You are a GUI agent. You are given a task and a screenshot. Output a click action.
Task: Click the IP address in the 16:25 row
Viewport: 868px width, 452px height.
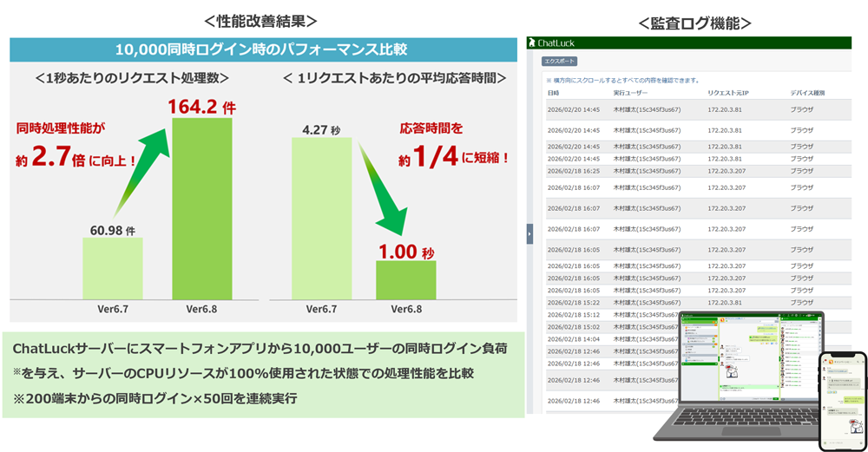727,171
